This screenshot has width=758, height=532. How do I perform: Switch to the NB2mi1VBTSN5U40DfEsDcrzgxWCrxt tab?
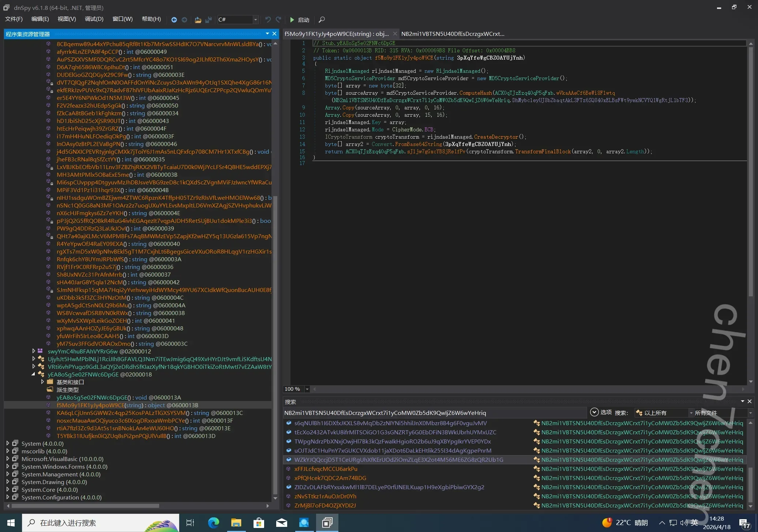[453, 34]
